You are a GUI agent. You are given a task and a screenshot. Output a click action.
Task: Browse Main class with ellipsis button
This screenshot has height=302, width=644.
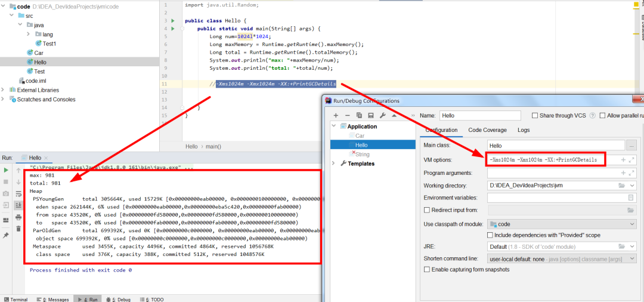point(631,146)
